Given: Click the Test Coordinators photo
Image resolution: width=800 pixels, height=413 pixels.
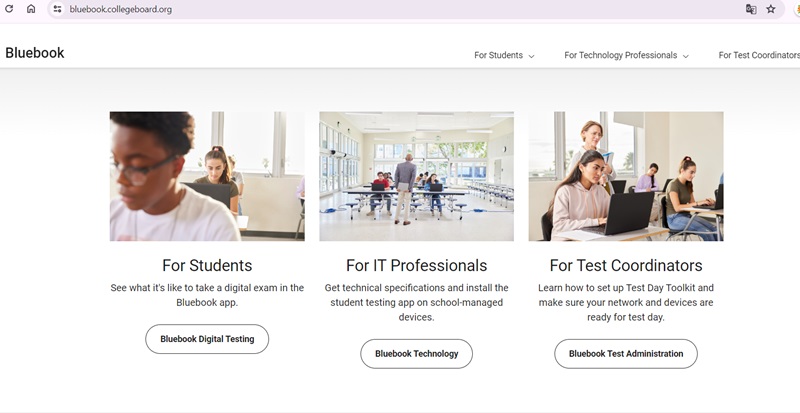Looking at the screenshot, I should click(626, 176).
